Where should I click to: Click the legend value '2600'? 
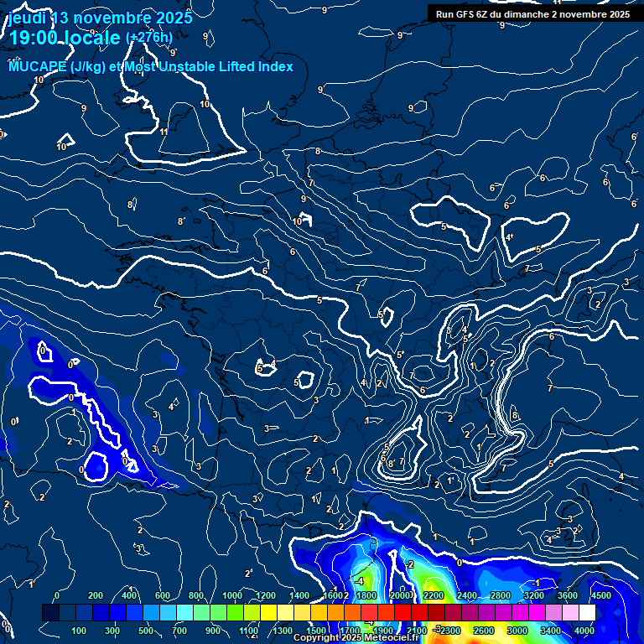point(483,631)
